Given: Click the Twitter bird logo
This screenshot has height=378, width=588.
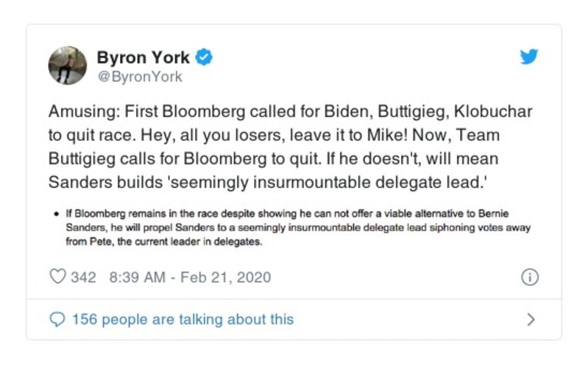Looking at the screenshot, I should [529, 57].
